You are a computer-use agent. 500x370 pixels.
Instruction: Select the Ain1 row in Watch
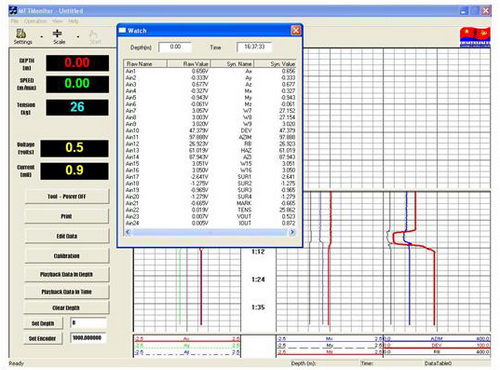(x=210, y=71)
